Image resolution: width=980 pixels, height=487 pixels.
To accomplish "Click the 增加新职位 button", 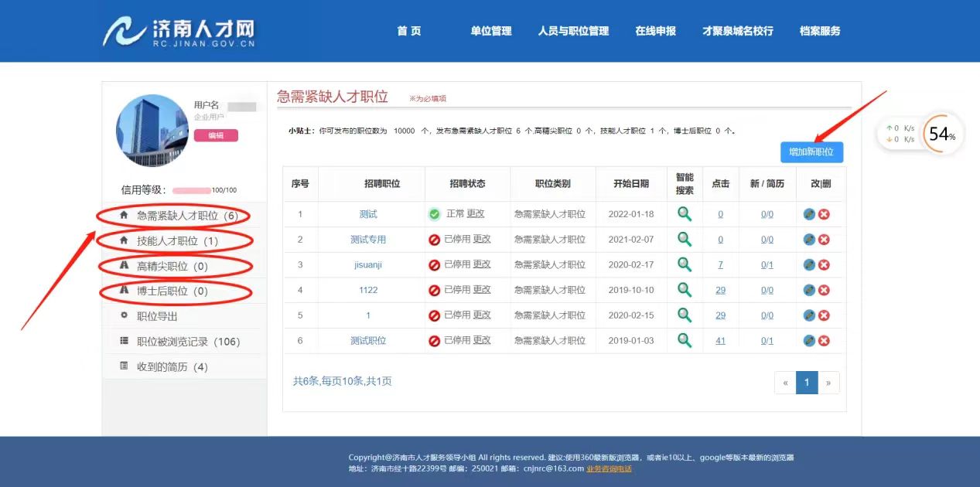I will (811, 152).
